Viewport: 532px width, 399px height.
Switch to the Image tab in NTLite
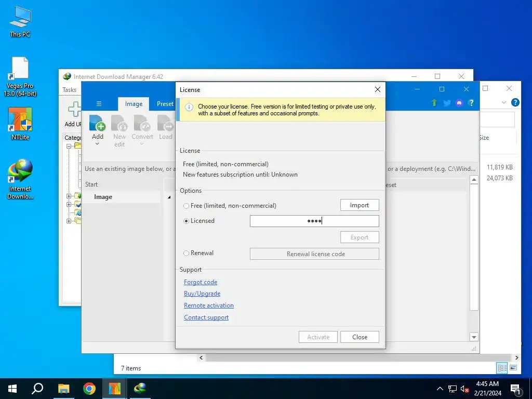point(134,104)
